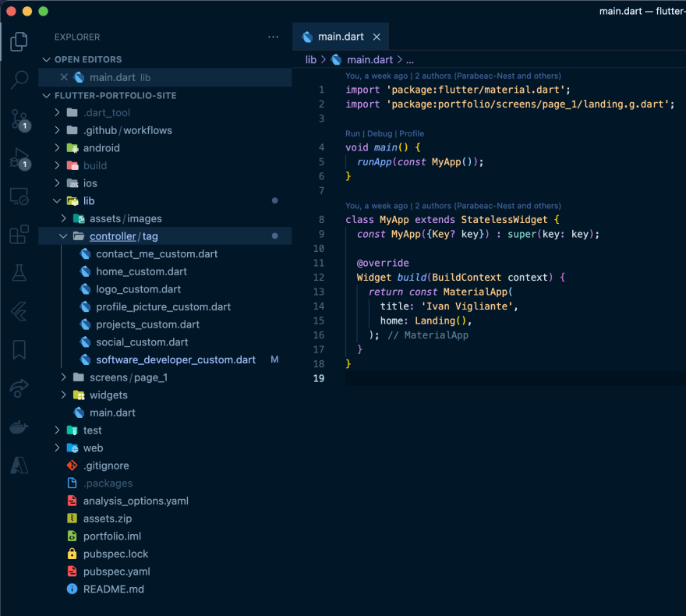
Task: Click the macOS green zoom window button
Action: point(43,12)
